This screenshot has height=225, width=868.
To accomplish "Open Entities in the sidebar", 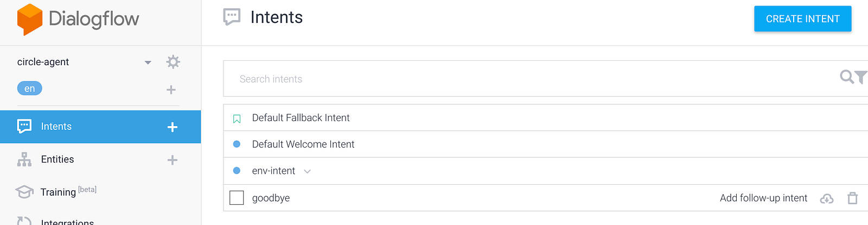I will click(x=57, y=159).
